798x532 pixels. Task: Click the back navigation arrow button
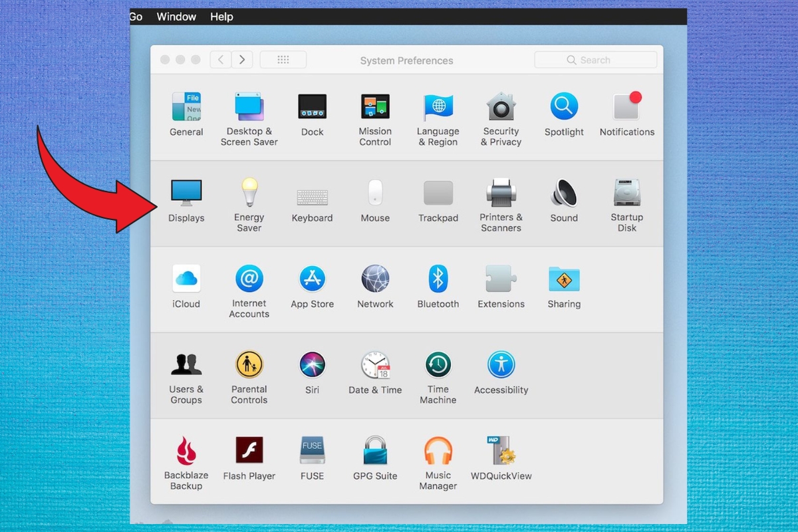pos(221,60)
